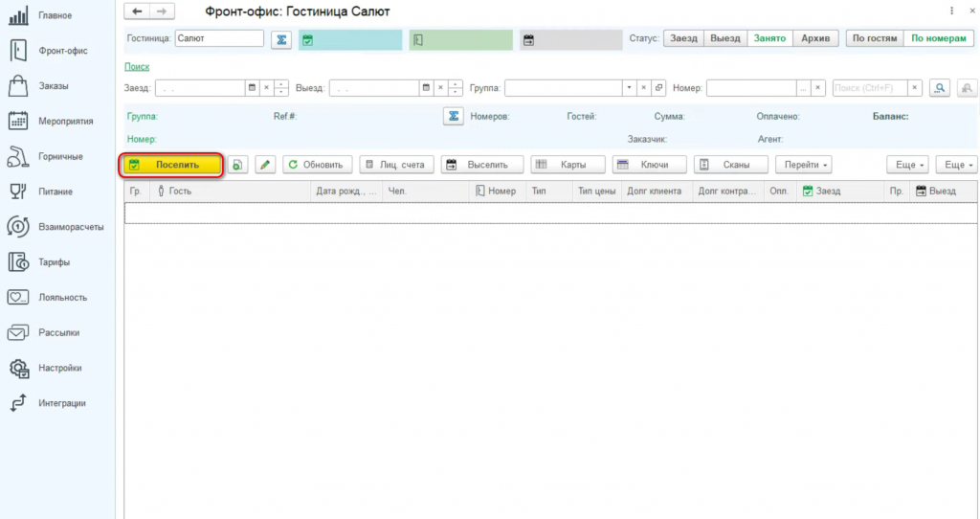980x519 pixels.
Task: Click the Поселить button
Action: [x=170, y=165]
